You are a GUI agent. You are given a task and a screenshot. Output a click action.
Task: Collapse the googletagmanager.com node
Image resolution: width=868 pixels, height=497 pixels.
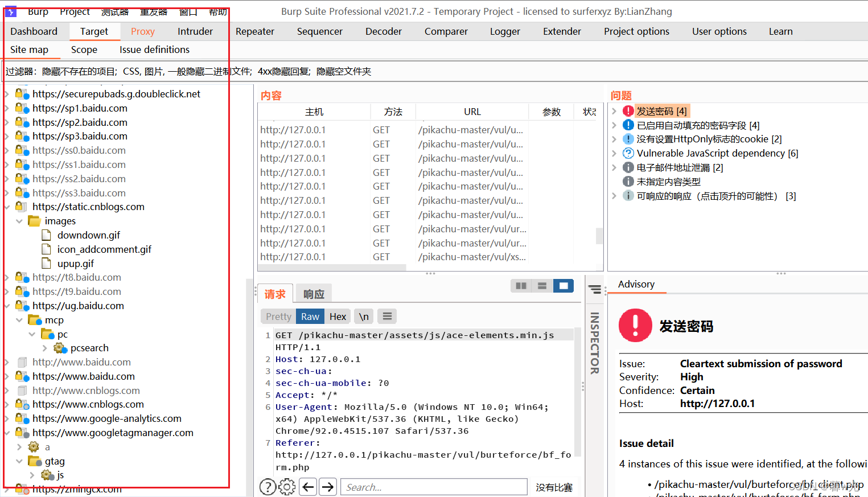[7, 433]
